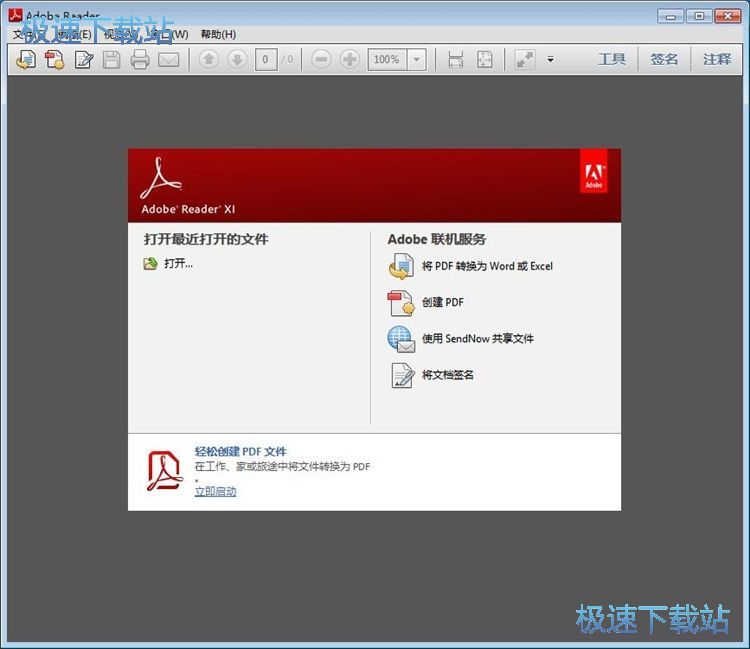This screenshot has width=750, height=649.
Task: Click the Save file toolbar icon
Action: click(x=111, y=60)
